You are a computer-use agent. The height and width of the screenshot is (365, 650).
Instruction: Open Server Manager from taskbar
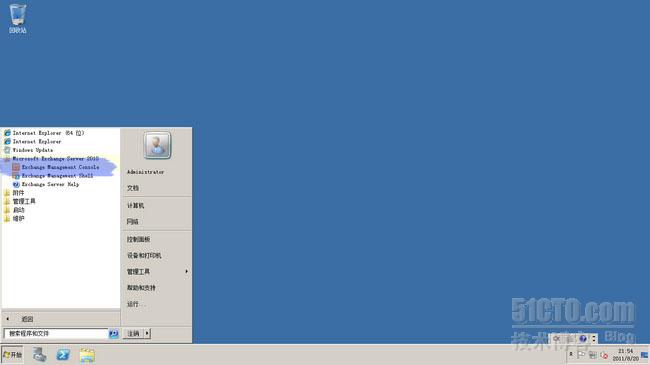[x=40, y=355]
